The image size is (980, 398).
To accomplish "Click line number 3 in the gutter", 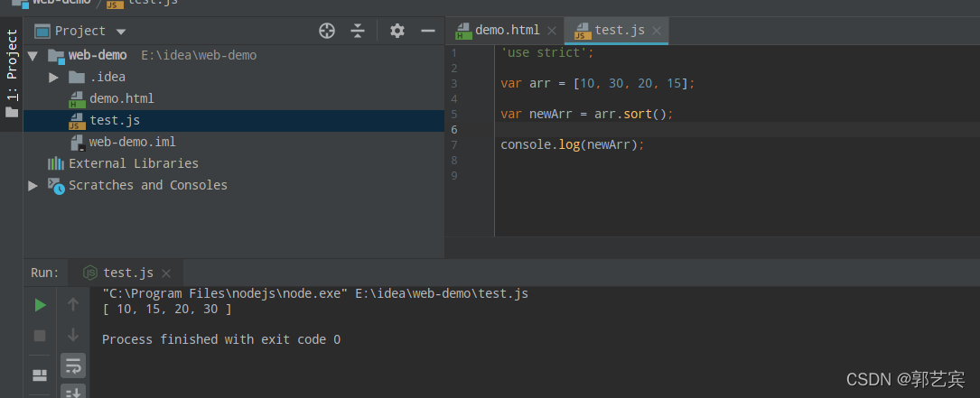I will pyautogui.click(x=453, y=84).
